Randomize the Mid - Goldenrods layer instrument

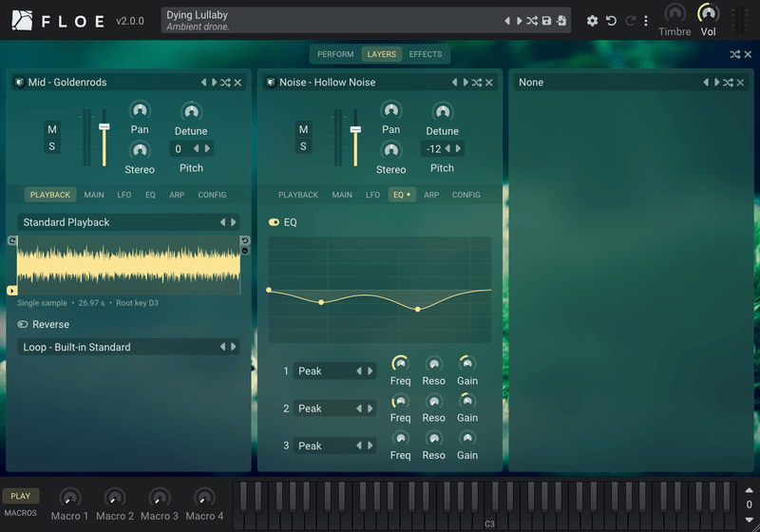[225, 83]
